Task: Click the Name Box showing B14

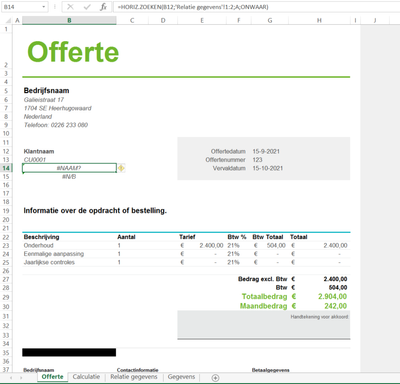Action: 21,7
